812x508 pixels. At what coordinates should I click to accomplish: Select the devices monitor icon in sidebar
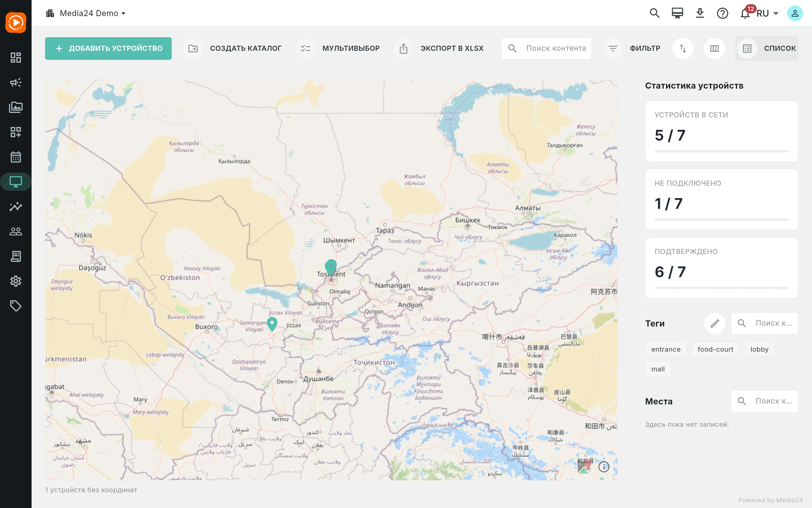point(16,182)
